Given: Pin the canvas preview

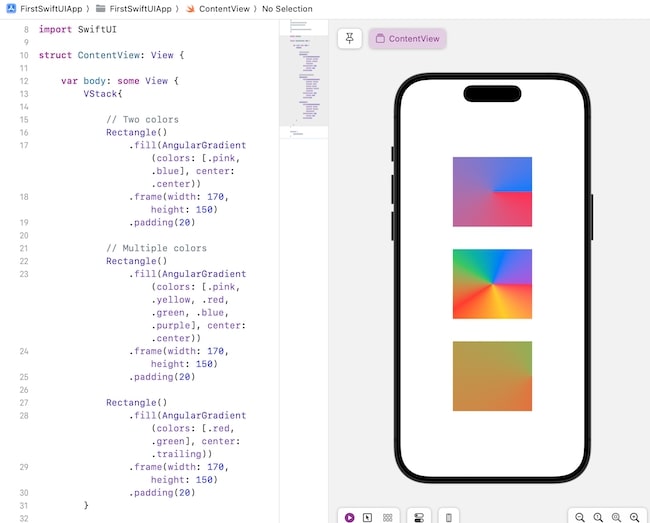Looking at the screenshot, I should click(349, 39).
